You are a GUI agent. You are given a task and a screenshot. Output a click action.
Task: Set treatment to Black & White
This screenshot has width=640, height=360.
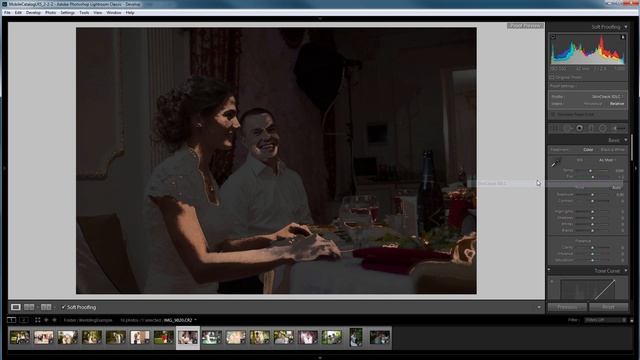(613, 150)
